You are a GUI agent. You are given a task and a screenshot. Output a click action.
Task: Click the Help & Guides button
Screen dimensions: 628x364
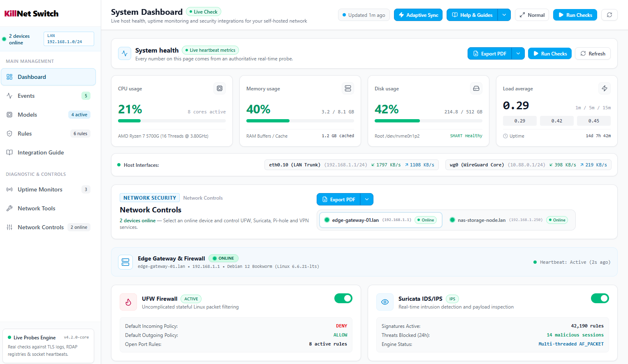pos(472,15)
